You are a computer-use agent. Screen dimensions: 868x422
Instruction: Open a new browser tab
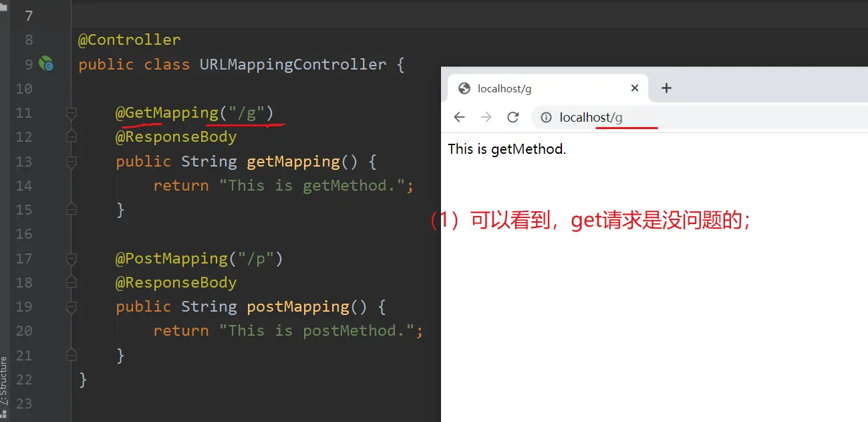pos(666,88)
